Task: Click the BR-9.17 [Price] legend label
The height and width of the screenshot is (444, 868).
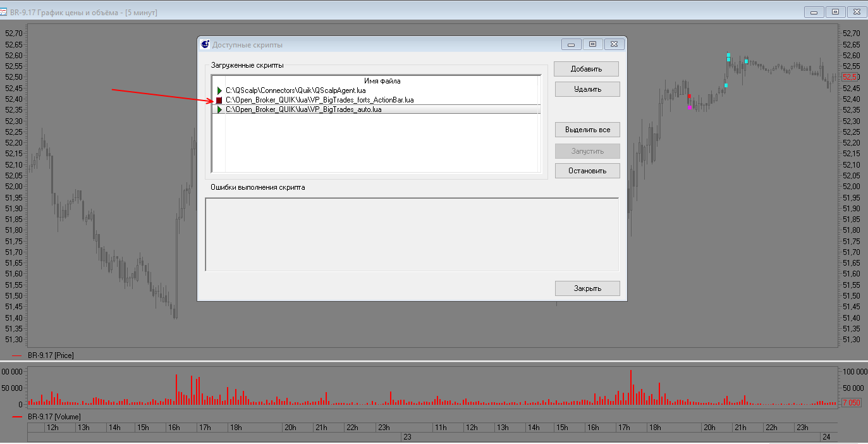Action: pyautogui.click(x=51, y=355)
